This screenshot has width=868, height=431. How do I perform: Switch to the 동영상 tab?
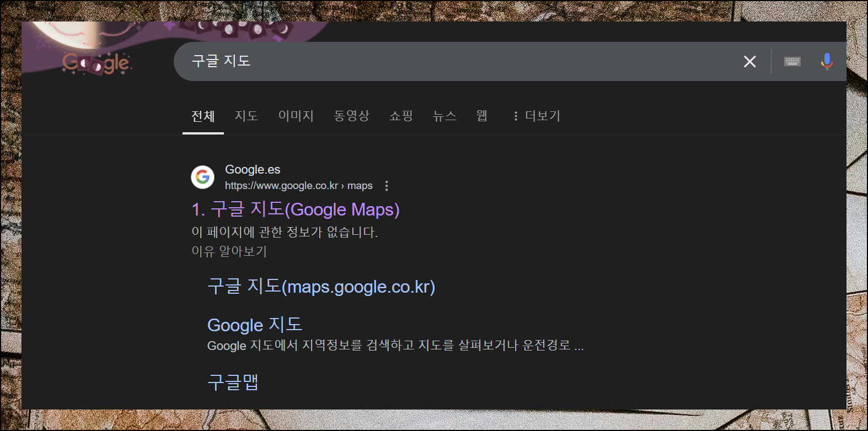[x=351, y=116]
